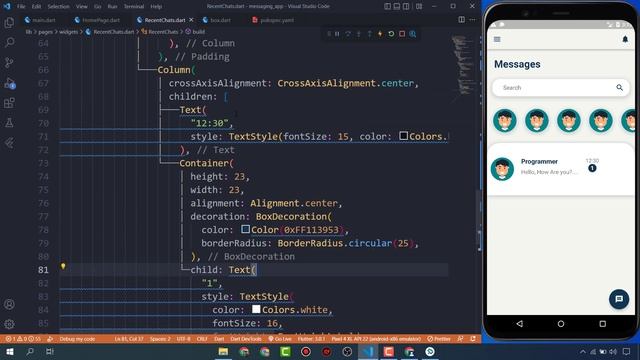Tap the floating new message button in emulator

pyautogui.click(x=619, y=299)
